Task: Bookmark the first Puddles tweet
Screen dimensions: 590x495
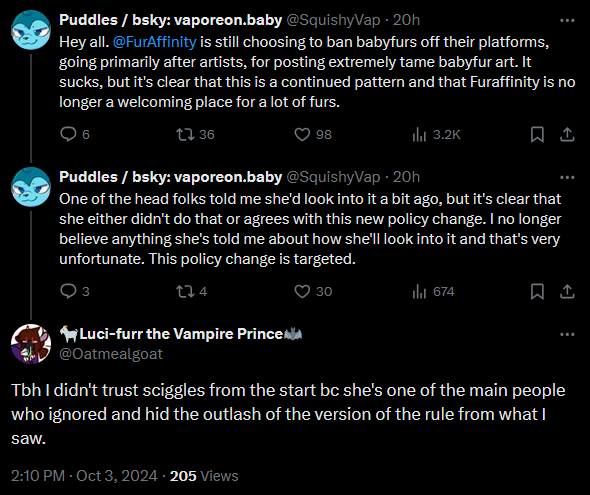Action: (537, 134)
